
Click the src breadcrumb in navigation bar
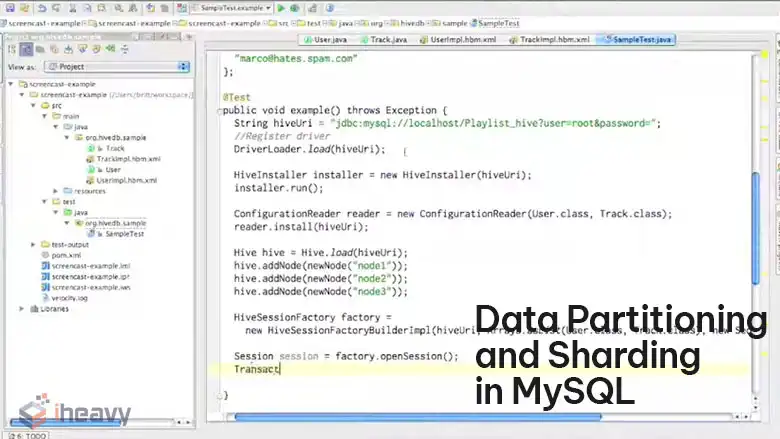(283, 23)
